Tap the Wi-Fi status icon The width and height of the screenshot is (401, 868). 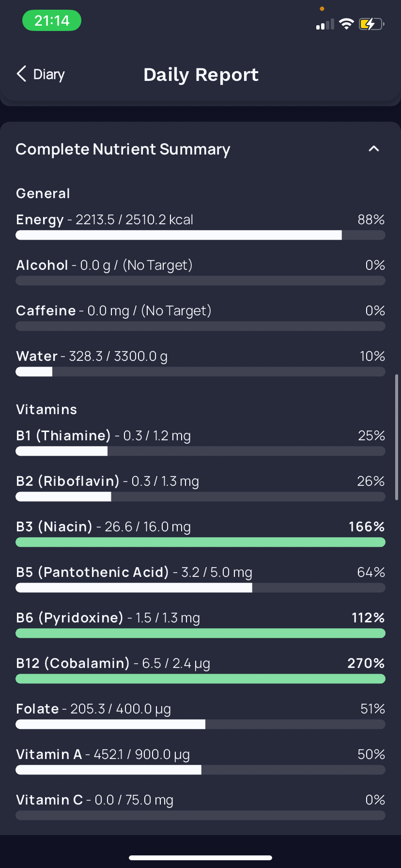[x=346, y=24]
